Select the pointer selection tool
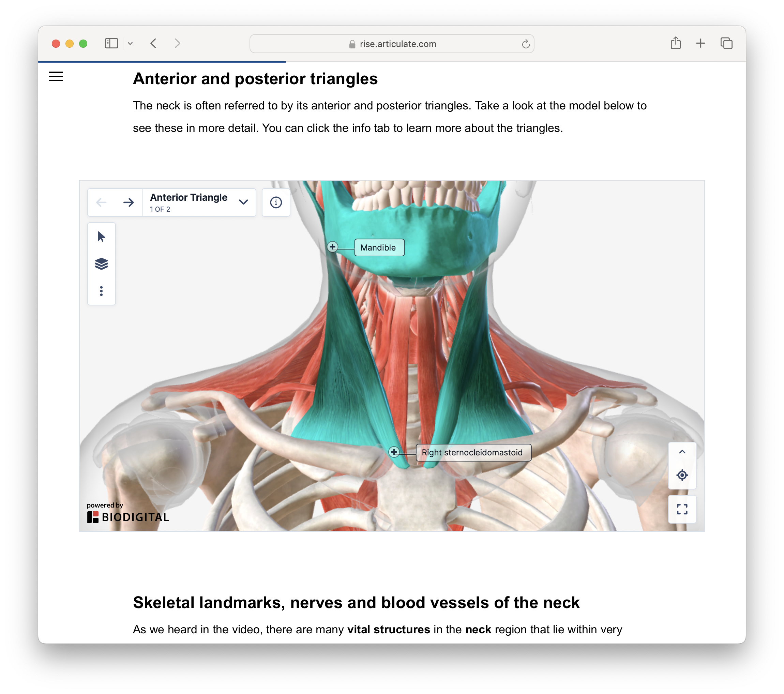The height and width of the screenshot is (694, 784). tap(101, 236)
